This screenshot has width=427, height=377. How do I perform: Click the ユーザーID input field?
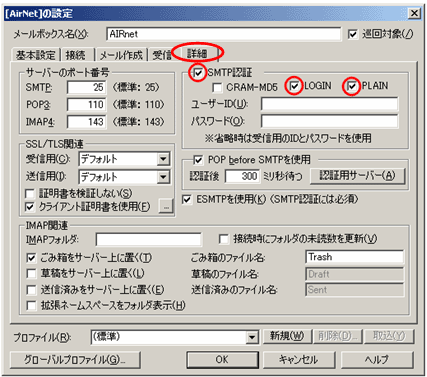tap(329, 104)
